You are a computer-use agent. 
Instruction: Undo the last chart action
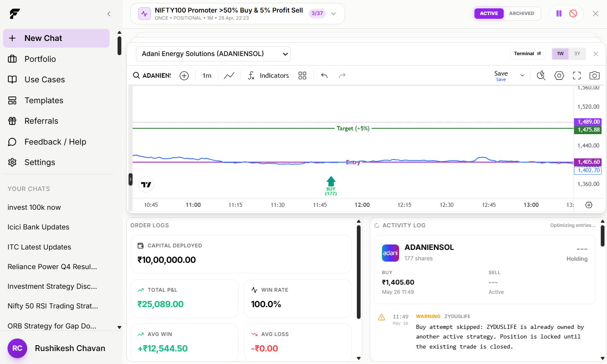324,76
